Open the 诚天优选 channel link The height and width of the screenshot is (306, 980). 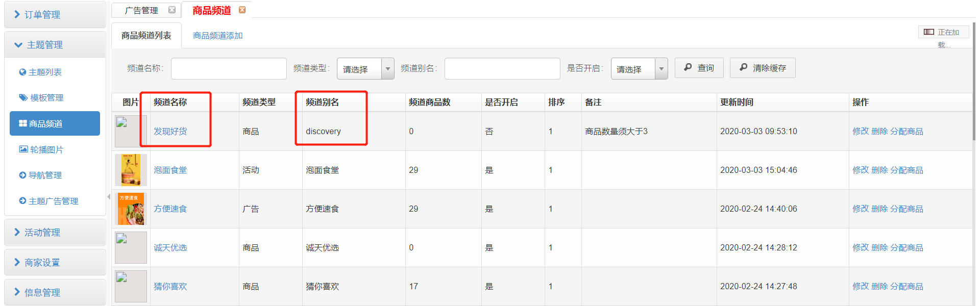[x=170, y=248]
